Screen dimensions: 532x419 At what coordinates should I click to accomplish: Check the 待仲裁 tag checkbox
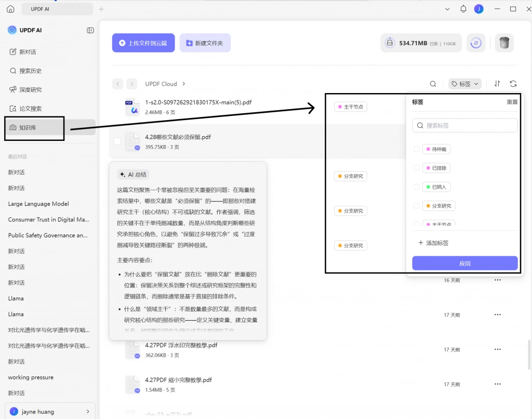click(416, 149)
